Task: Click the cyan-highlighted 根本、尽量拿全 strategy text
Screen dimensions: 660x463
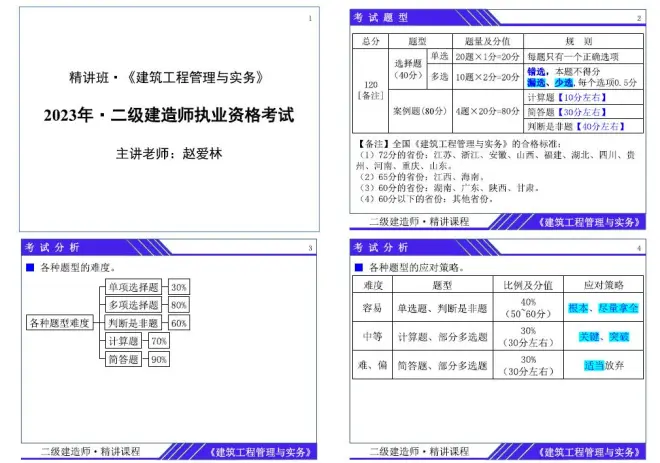Action: point(604,309)
